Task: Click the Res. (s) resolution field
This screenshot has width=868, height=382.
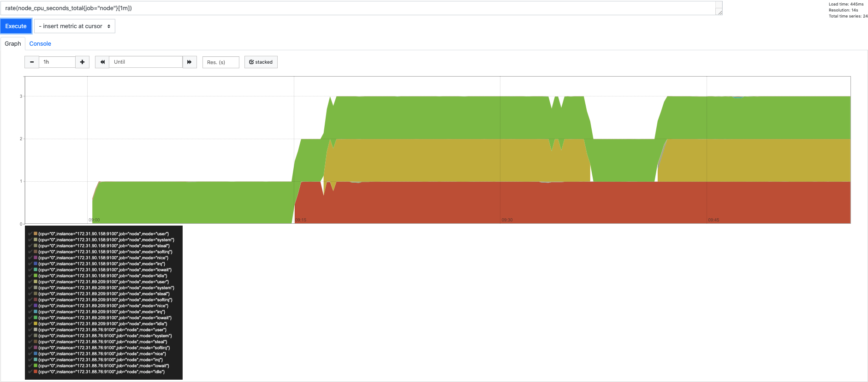Action: tap(221, 62)
